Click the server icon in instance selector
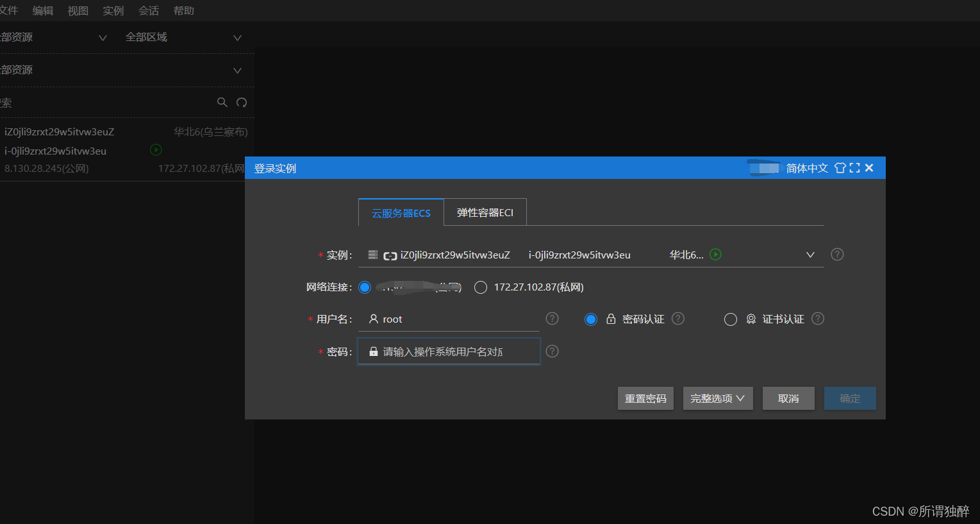 pyautogui.click(x=373, y=255)
